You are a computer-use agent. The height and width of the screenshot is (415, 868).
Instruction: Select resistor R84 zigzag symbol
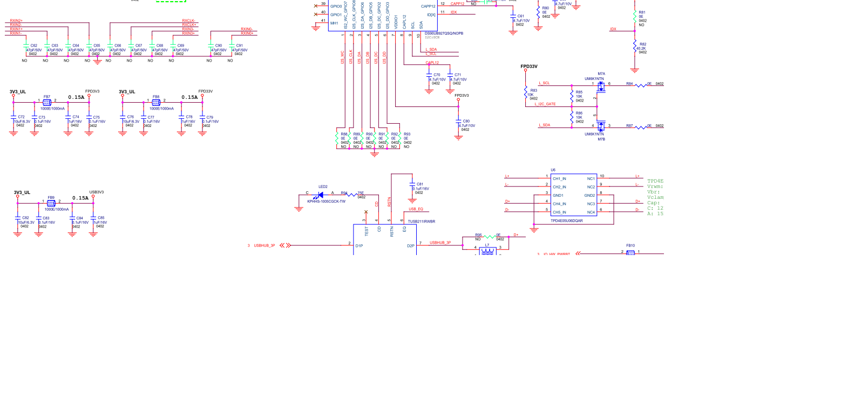(641, 85)
